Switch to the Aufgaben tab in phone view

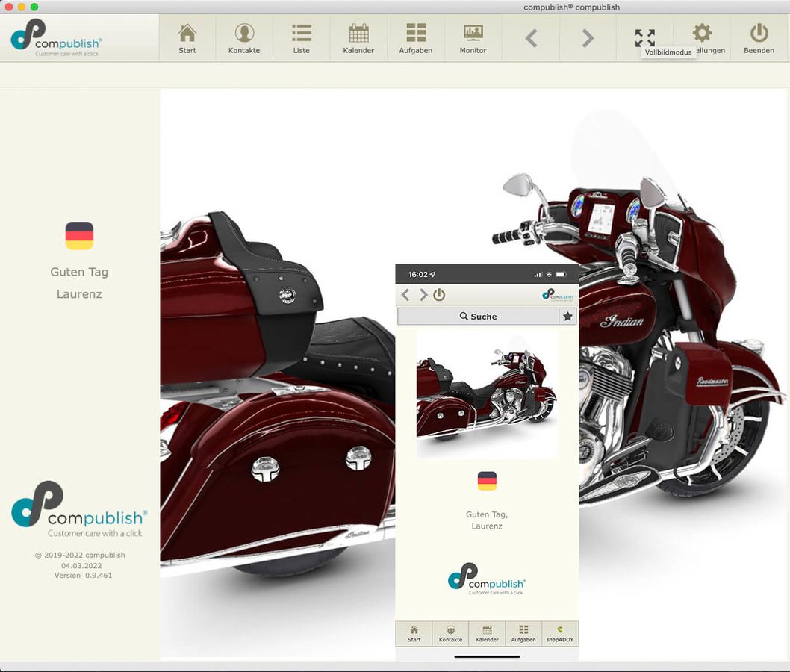pyautogui.click(x=523, y=634)
